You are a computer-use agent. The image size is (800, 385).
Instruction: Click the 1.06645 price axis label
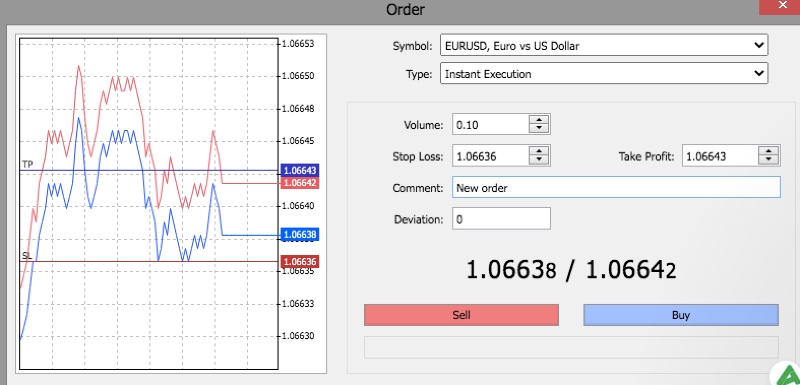pyautogui.click(x=298, y=141)
